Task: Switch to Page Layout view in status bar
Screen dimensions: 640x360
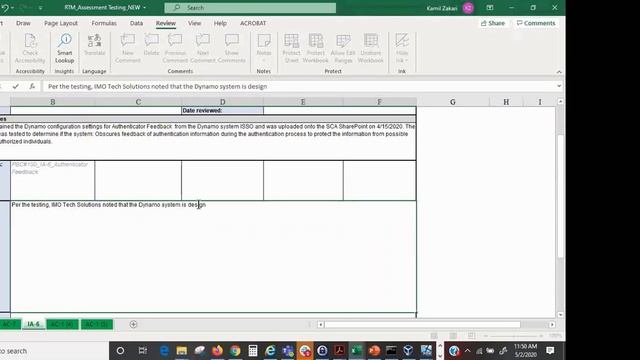Action: (453, 336)
